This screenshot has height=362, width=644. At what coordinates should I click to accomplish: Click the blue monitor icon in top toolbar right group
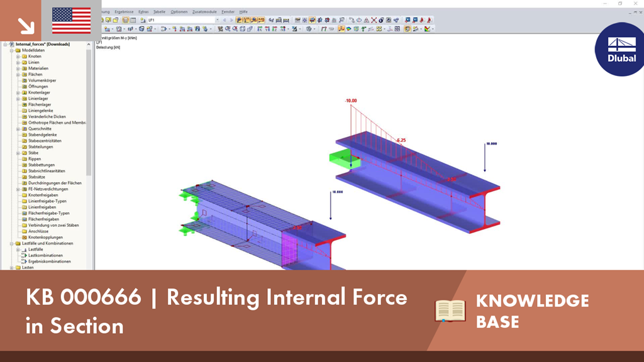408,19
